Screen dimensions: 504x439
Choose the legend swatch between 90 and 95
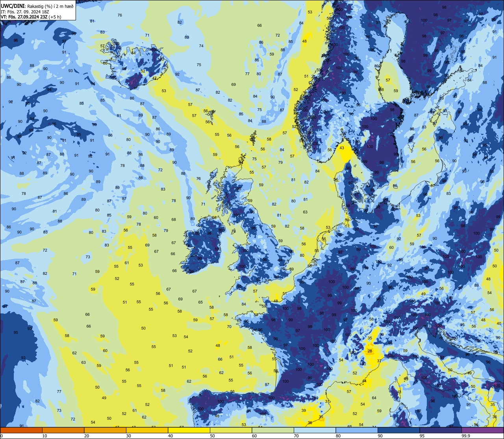(x=398, y=430)
